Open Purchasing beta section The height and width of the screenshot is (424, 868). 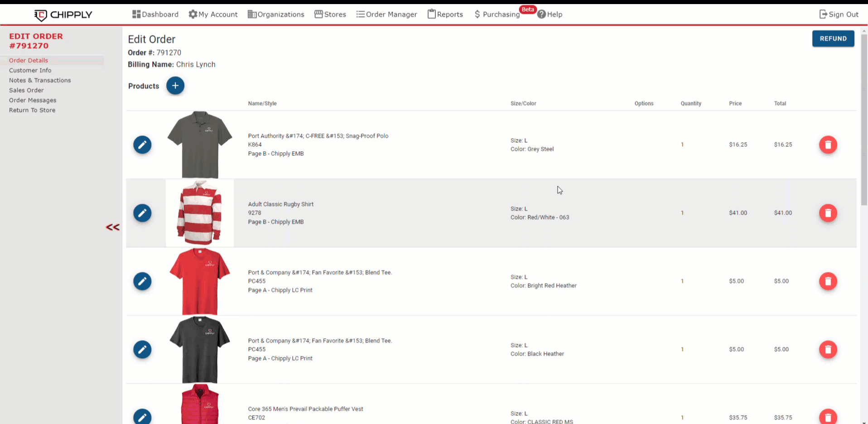[497, 14]
